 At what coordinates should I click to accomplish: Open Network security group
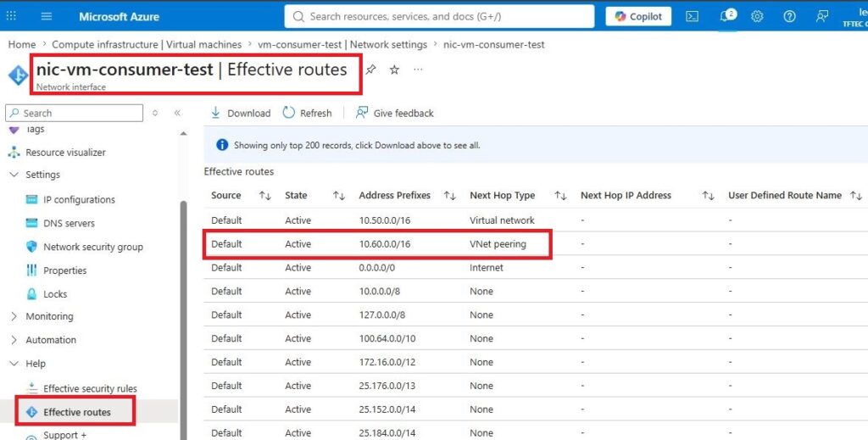[93, 247]
